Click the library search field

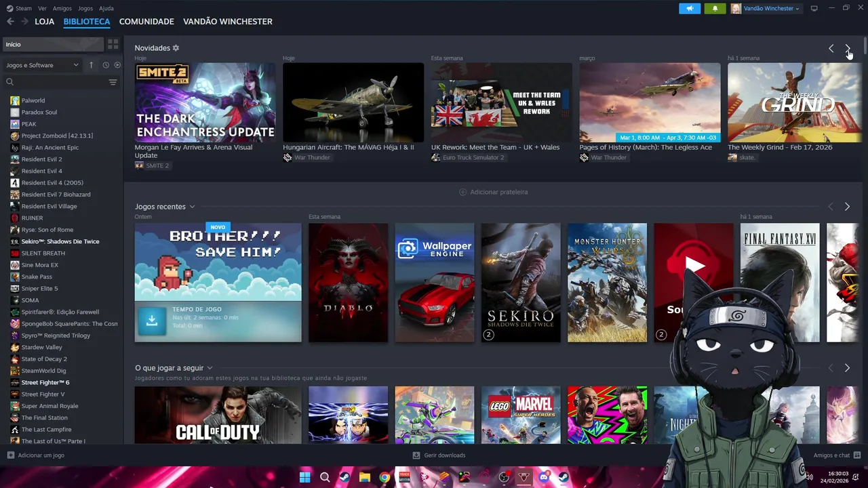pyautogui.click(x=54, y=82)
